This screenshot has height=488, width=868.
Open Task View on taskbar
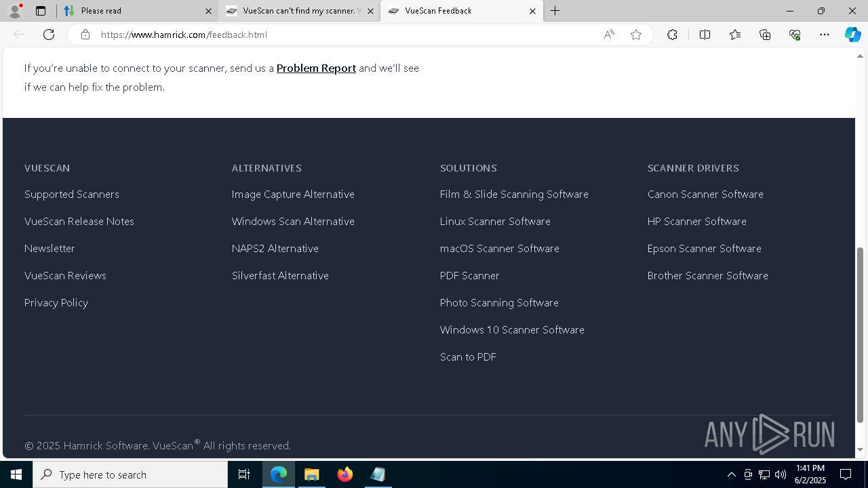(244, 474)
